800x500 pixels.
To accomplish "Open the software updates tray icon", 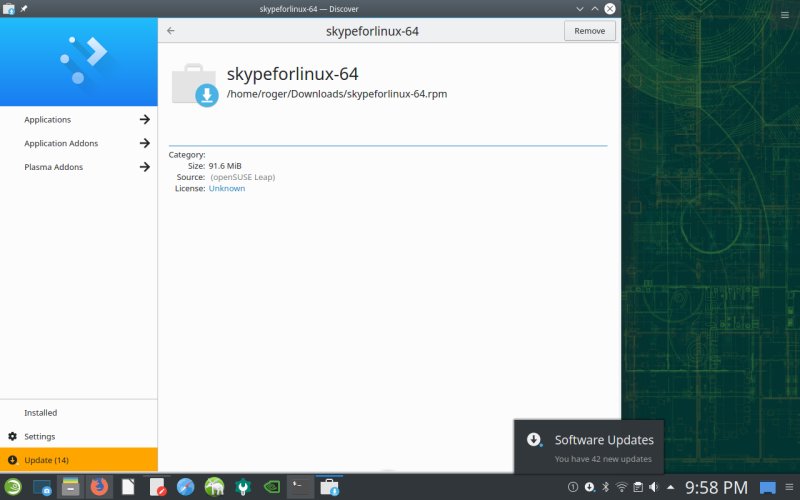I will pyautogui.click(x=589, y=487).
